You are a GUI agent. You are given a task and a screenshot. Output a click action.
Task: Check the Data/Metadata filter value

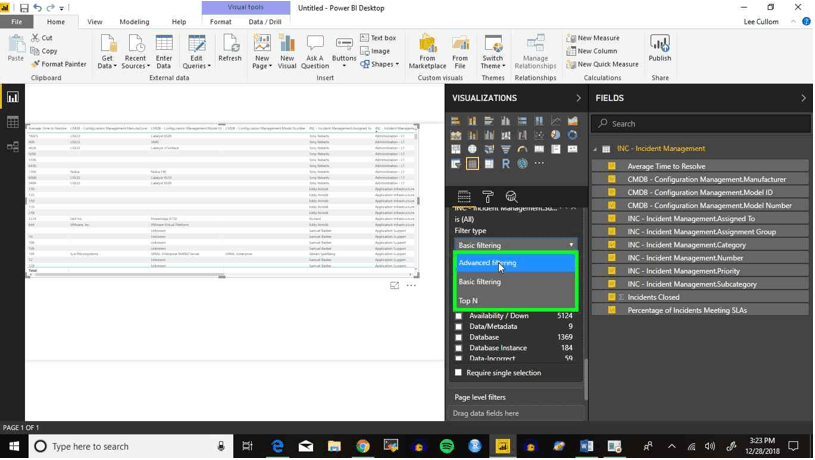[458, 327]
